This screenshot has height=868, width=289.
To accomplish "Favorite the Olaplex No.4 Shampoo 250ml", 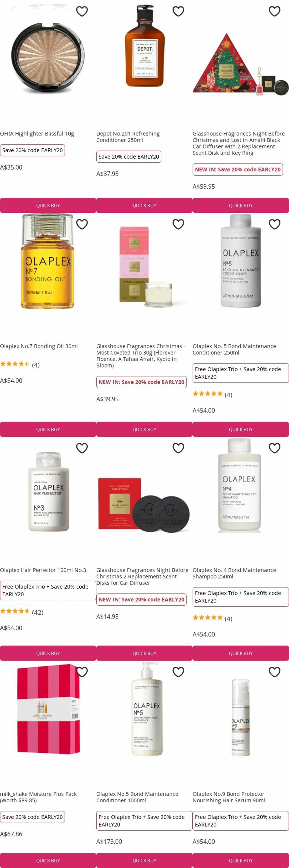I will [x=275, y=448].
